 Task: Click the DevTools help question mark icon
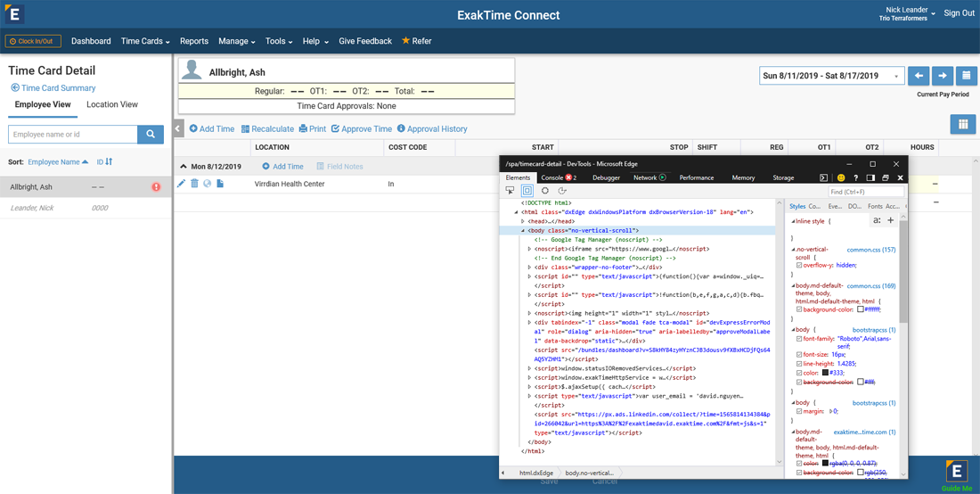[855, 177]
